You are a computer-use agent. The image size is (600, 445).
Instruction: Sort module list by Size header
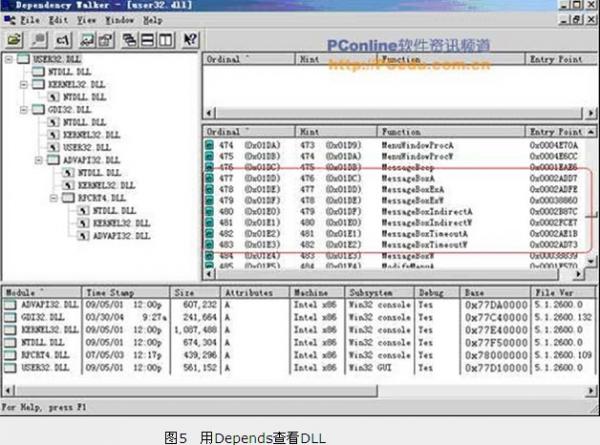[x=195, y=293]
